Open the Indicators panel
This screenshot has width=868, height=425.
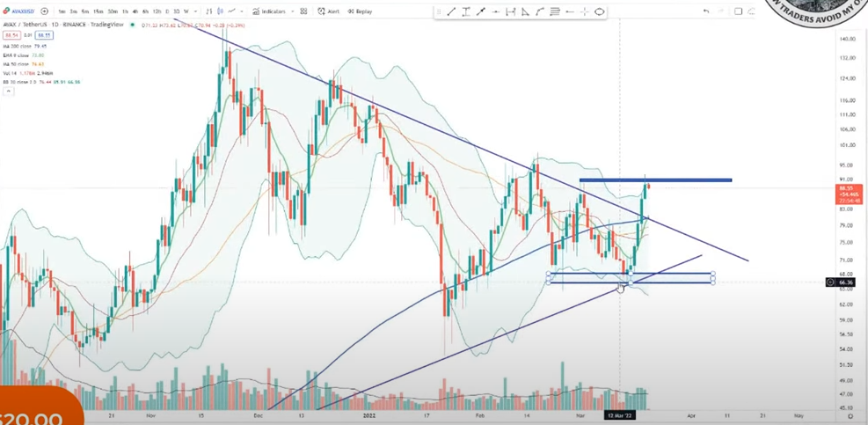(268, 11)
